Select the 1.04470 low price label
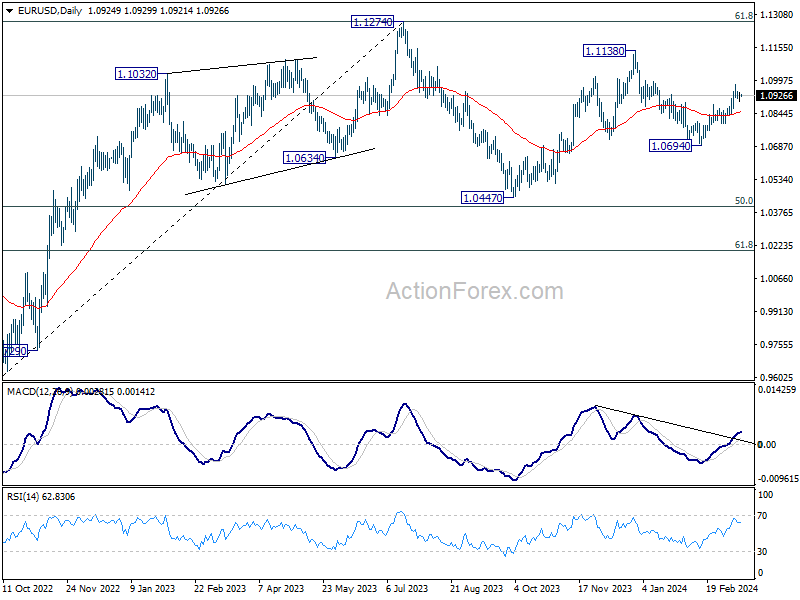800x600 pixels. (482, 197)
